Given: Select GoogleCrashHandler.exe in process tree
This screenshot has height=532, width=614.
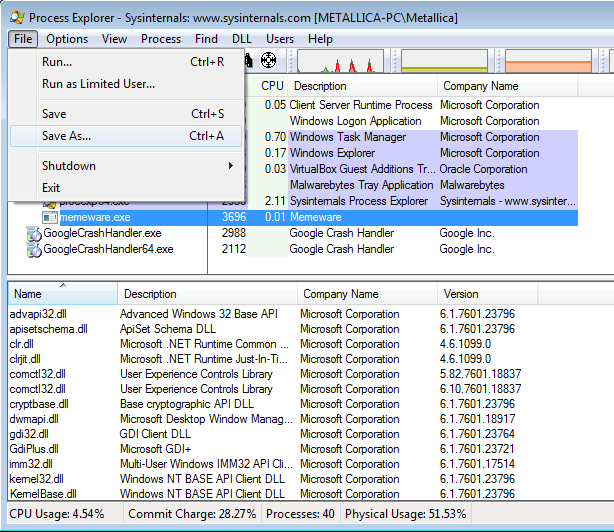Looking at the screenshot, I should [x=102, y=233].
